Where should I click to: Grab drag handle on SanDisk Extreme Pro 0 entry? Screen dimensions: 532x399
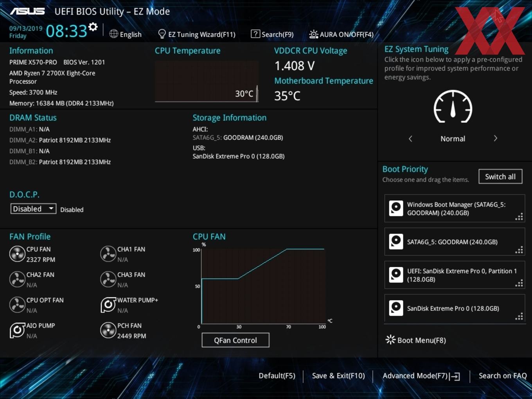coord(519,317)
